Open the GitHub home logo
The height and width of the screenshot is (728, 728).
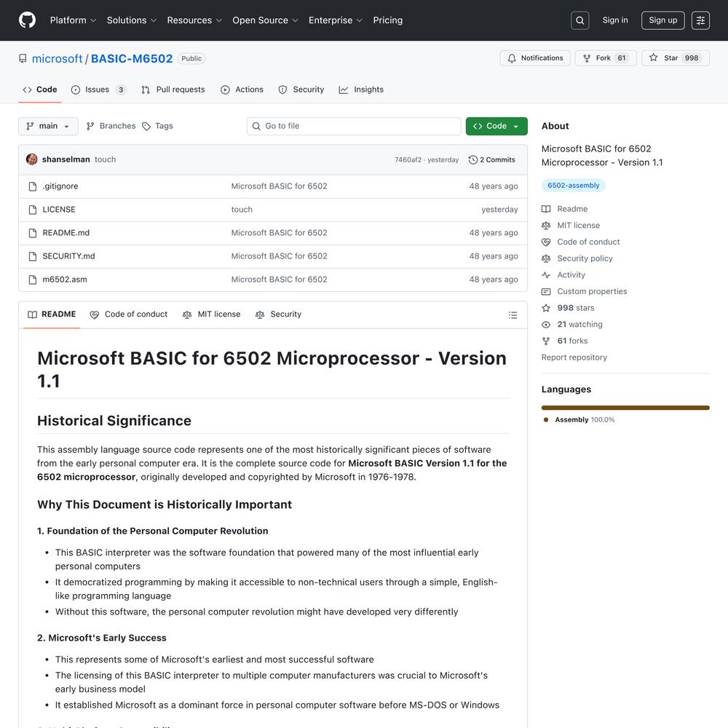coord(28,20)
